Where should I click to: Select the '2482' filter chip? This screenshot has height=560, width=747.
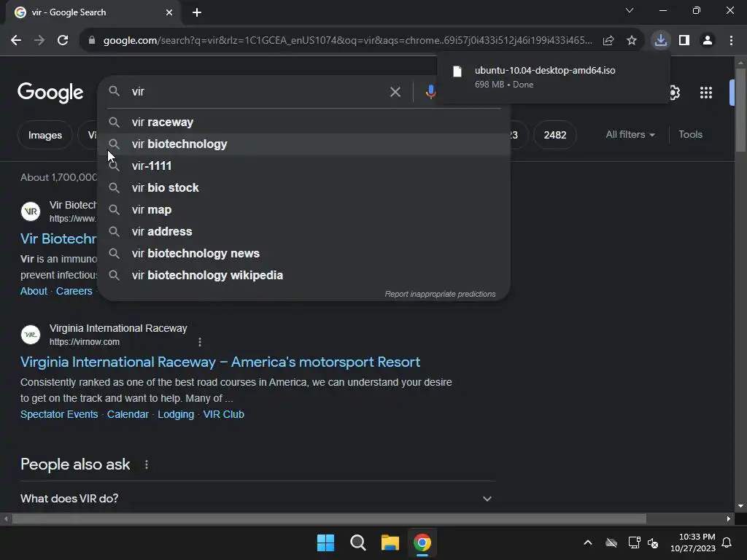555,135
